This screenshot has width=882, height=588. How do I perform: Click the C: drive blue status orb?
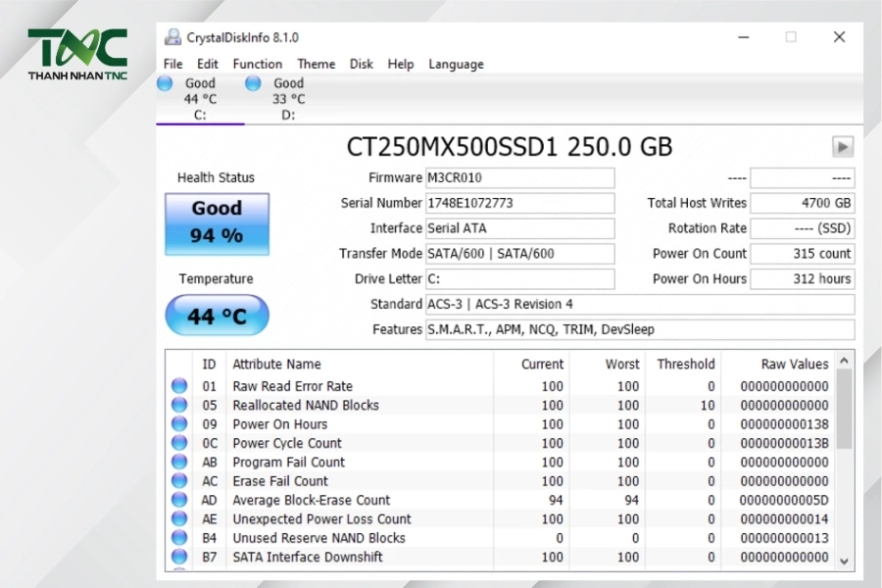[x=165, y=83]
